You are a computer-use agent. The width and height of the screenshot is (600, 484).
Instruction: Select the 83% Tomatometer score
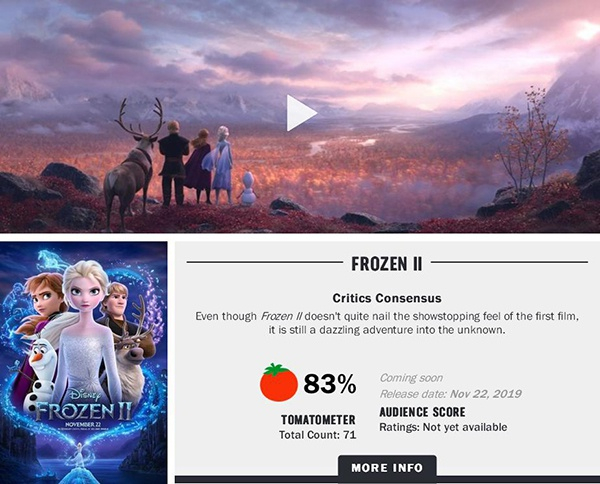[330, 384]
